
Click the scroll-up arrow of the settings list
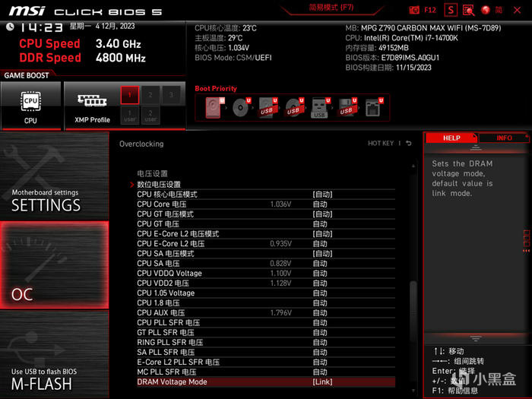[x=413, y=166]
